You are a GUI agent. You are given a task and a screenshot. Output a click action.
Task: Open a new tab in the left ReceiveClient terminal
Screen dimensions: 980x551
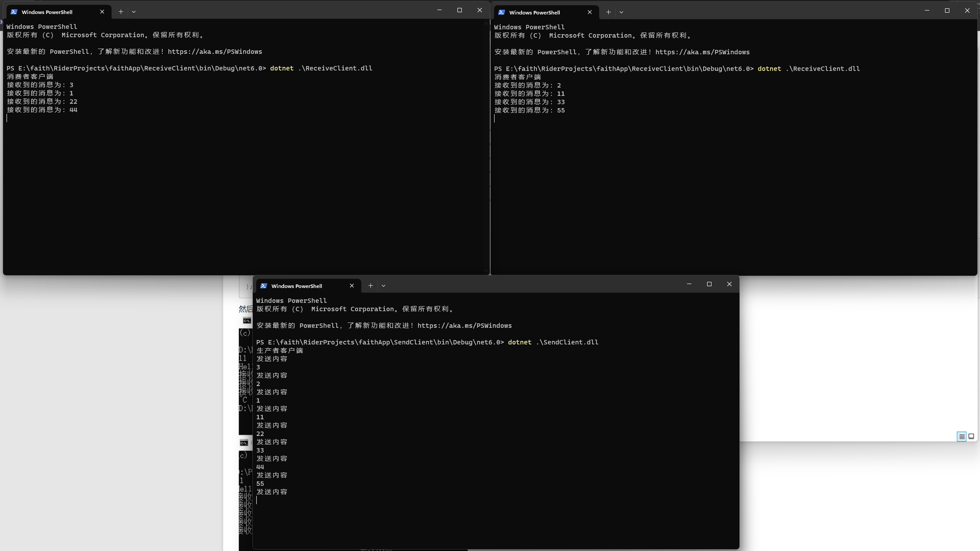pos(121,12)
